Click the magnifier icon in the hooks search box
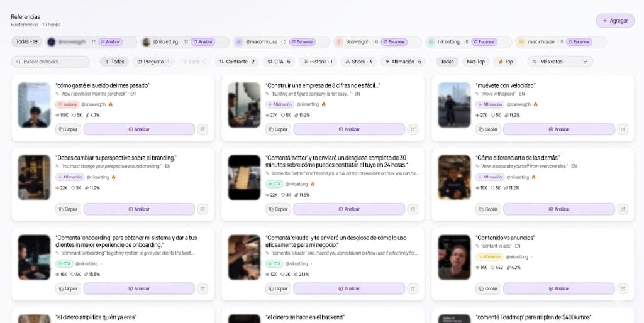 tap(18, 62)
